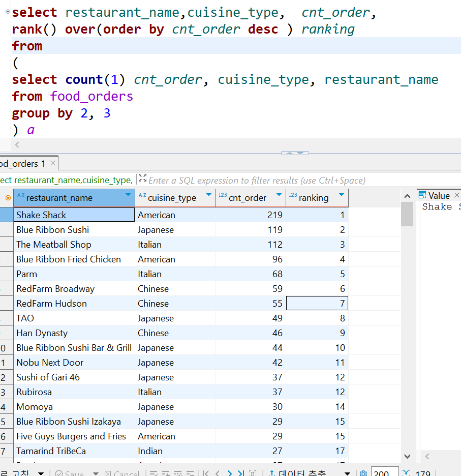The width and height of the screenshot is (461, 476).
Task: Click the editor horizontal scroll left arrow
Action: tap(17, 145)
